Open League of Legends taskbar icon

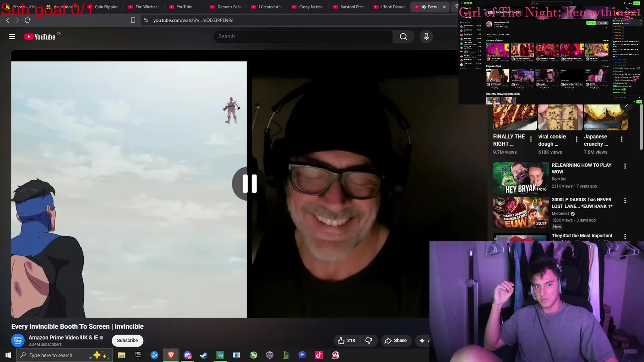tap(286, 355)
